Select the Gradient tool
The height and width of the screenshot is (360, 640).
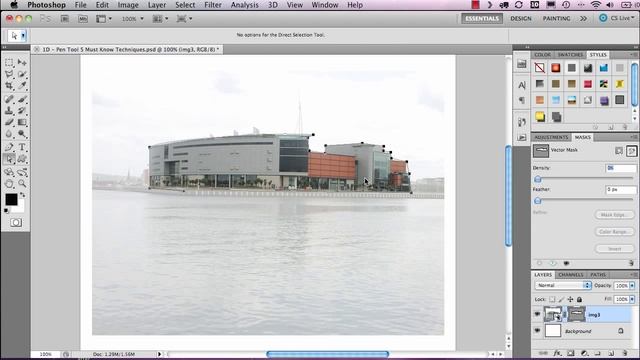pyautogui.click(x=22, y=122)
